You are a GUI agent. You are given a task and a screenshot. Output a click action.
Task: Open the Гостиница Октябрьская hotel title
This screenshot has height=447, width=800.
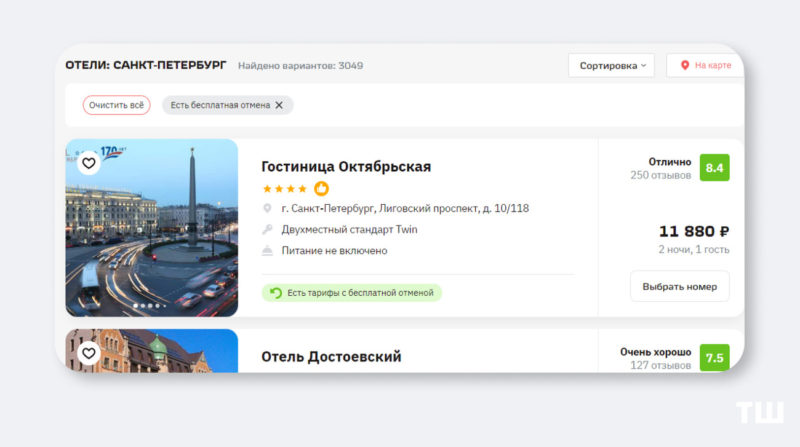[x=346, y=167]
